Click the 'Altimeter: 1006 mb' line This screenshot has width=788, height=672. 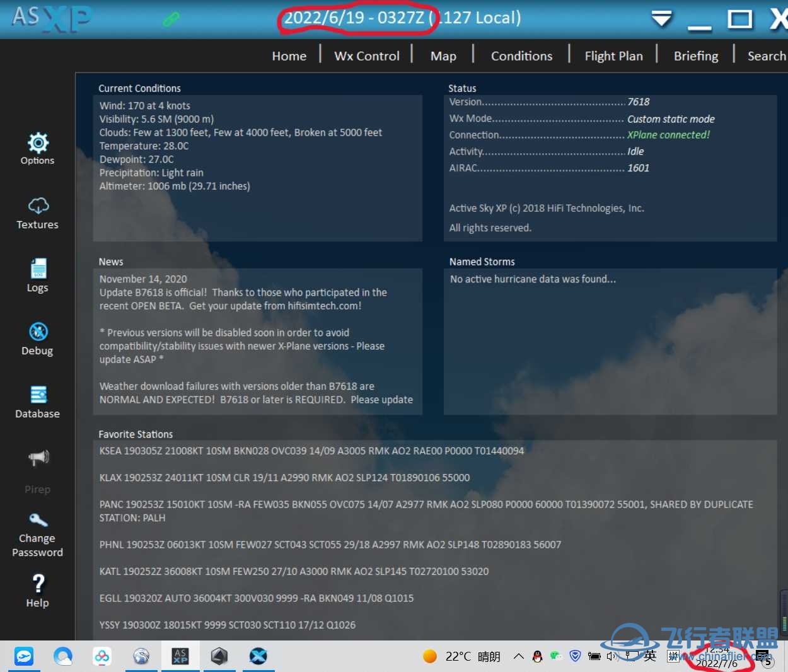coord(175,186)
